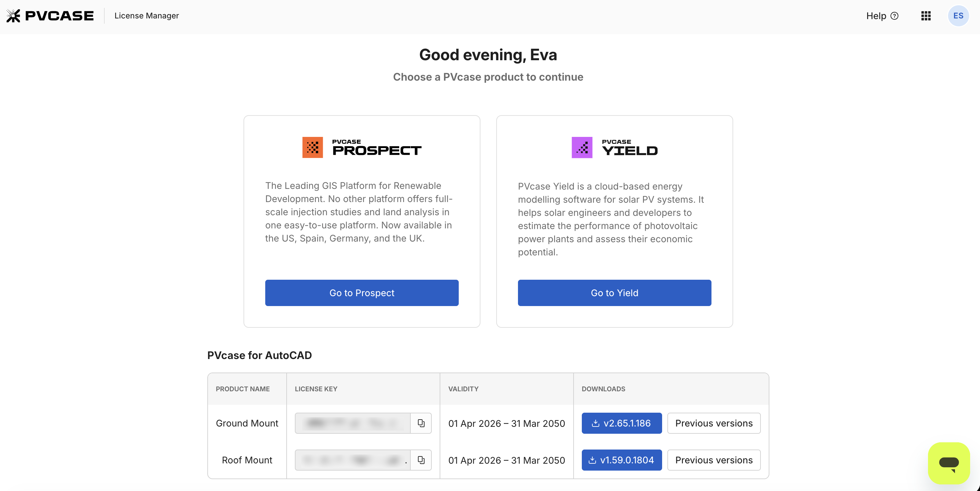Copy the Ground Mount license key
Viewport: 980px width, 491px height.
[x=421, y=423]
